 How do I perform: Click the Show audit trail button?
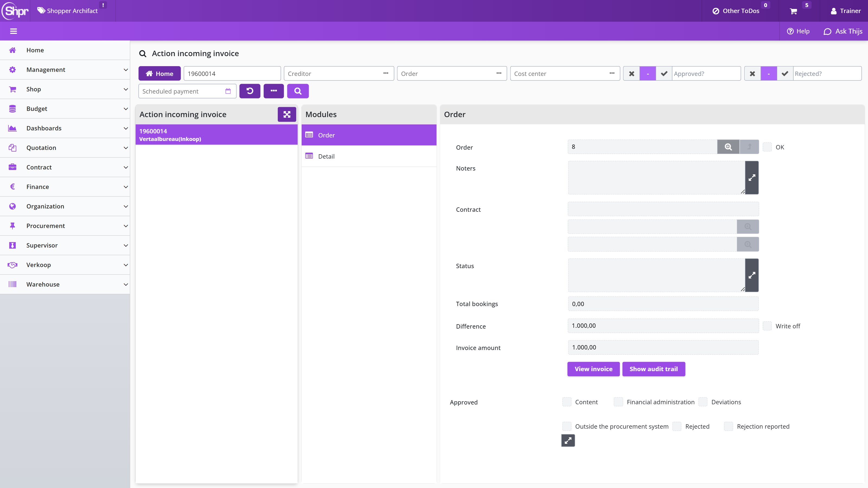pyautogui.click(x=654, y=369)
